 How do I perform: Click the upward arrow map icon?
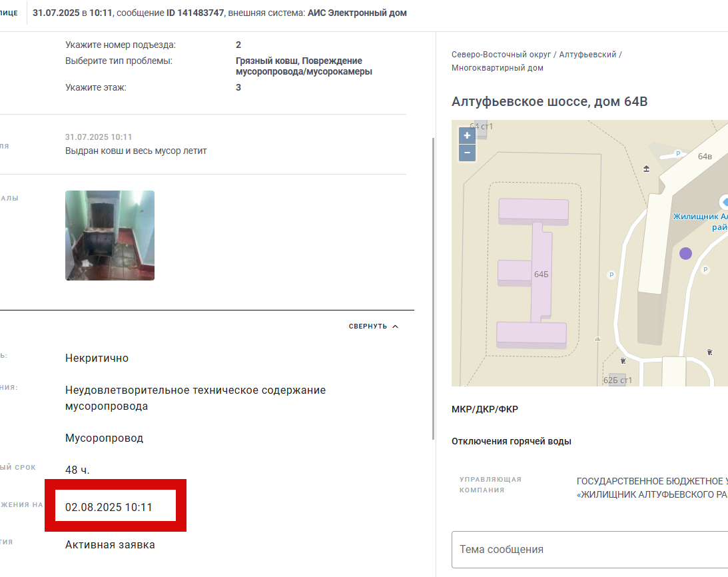(646, 169)
